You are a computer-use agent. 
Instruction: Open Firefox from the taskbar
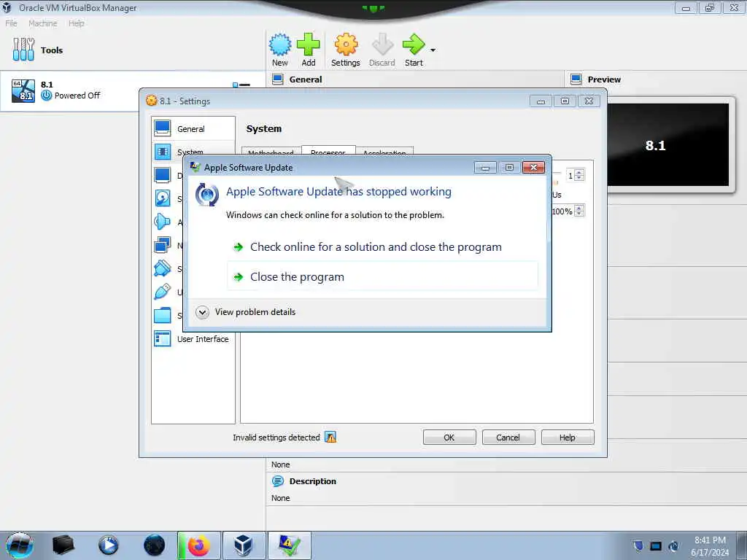click(198, 545)
